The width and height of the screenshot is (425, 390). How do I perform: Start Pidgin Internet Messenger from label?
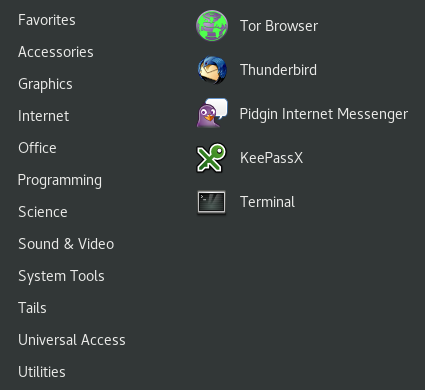[324, 114]
